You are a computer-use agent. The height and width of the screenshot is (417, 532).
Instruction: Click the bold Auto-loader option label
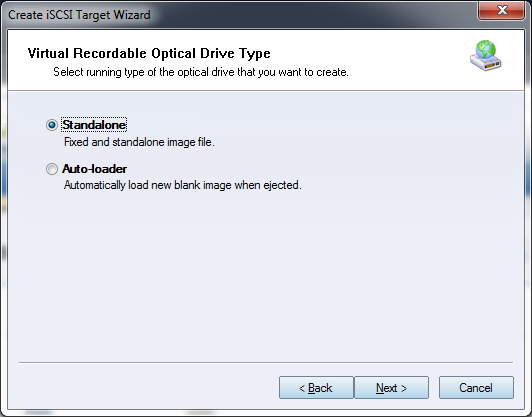94,169
